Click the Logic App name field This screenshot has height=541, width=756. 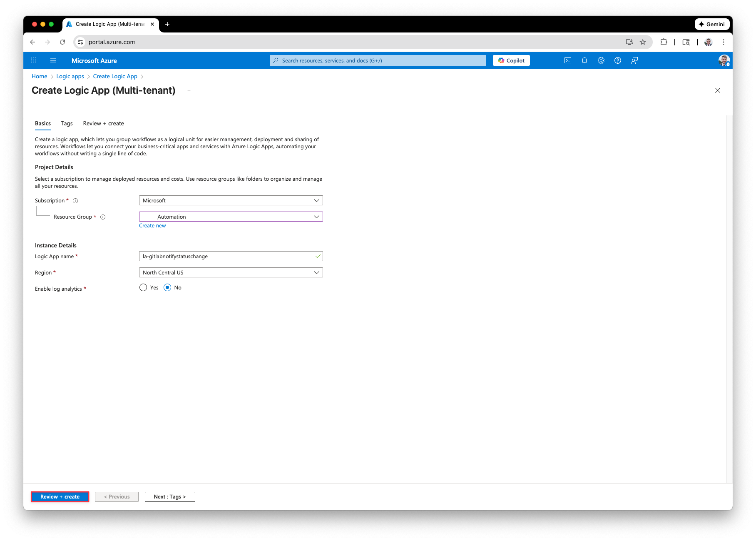coord(227,256)
